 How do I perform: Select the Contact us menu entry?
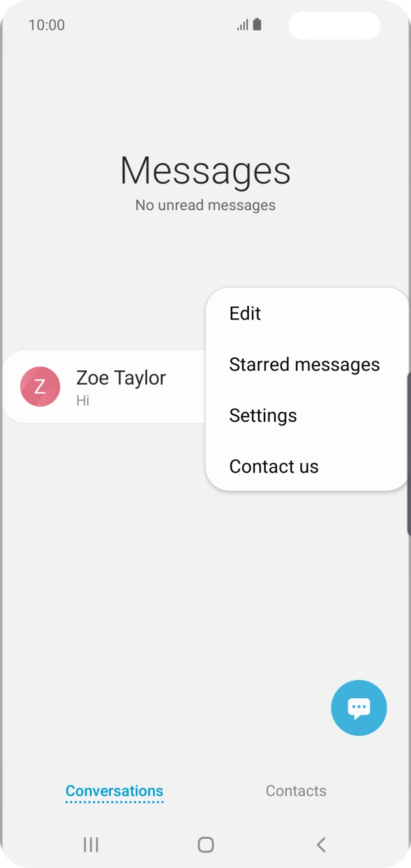click(x=274, y=467)
